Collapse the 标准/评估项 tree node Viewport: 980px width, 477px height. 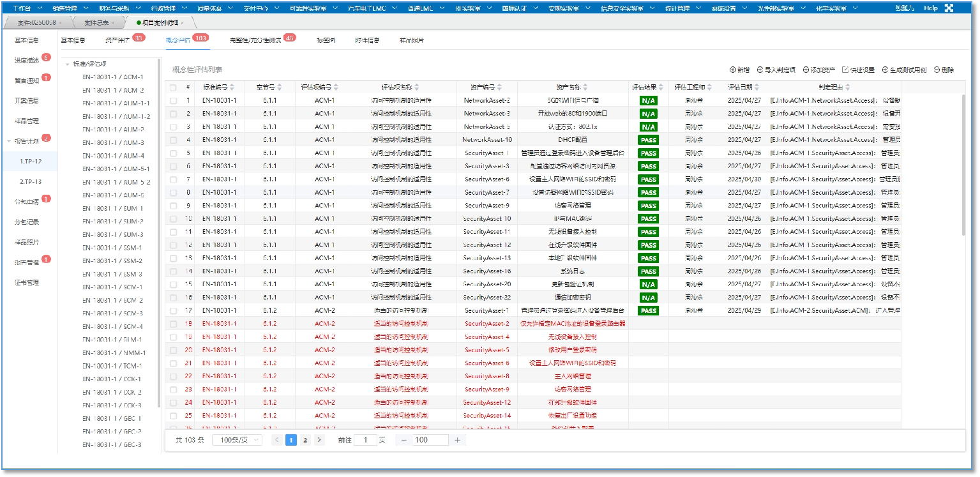click(68, 64)
